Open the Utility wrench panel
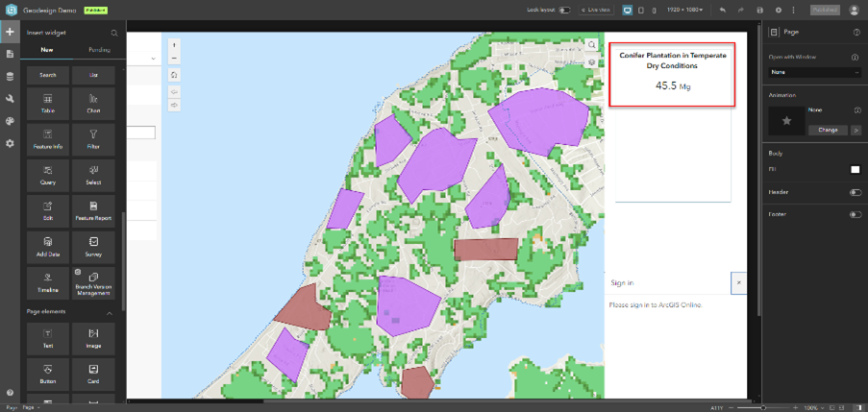The width and height of the screenshot is (868, 412). click(x=10, y=99)
